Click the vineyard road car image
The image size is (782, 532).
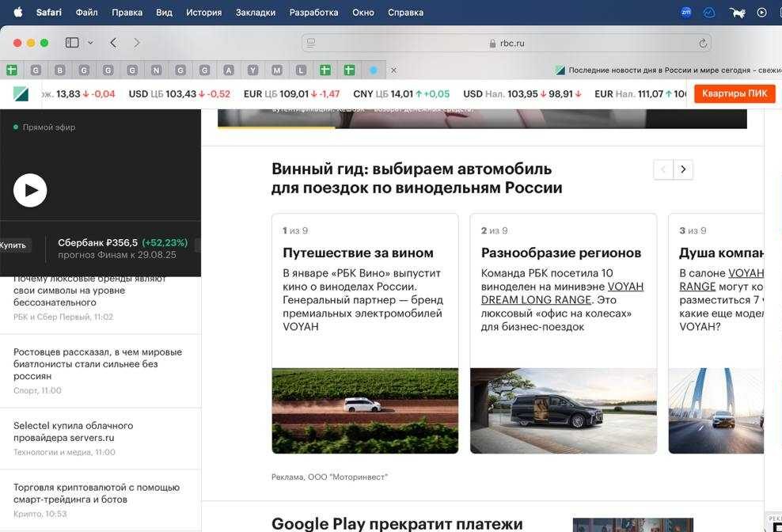(x=365, y=411)
